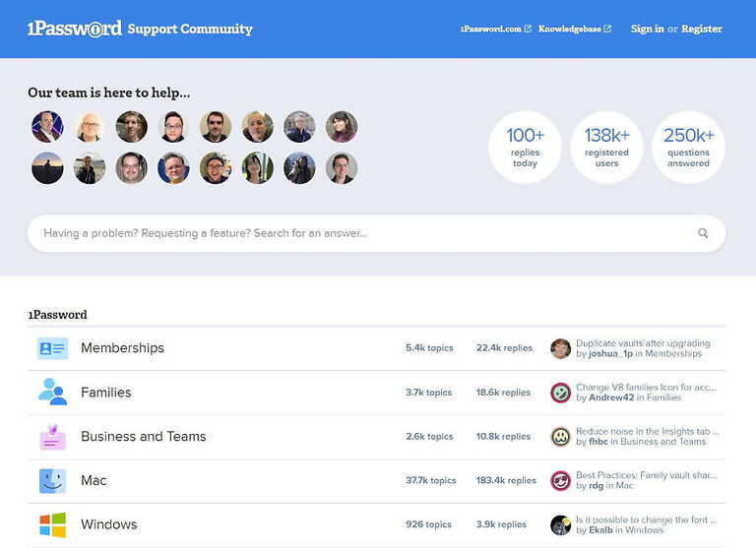Click the Families category people icon

(52, 392)
